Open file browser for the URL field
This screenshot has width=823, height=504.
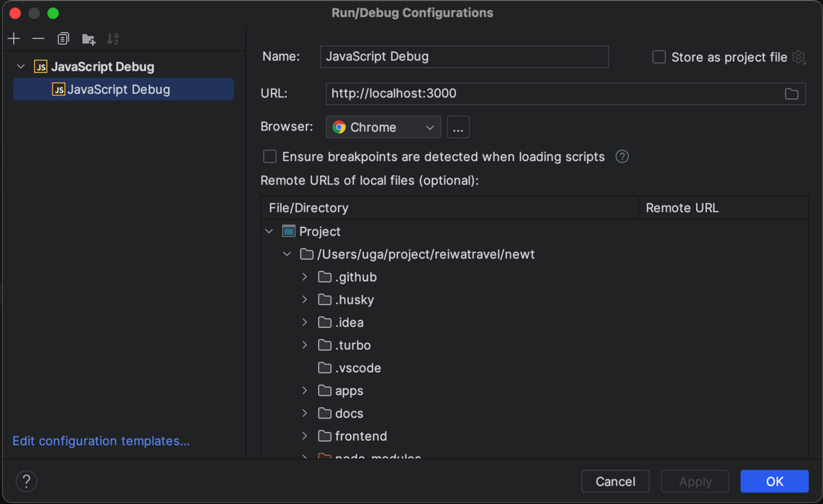coord(791,93)
